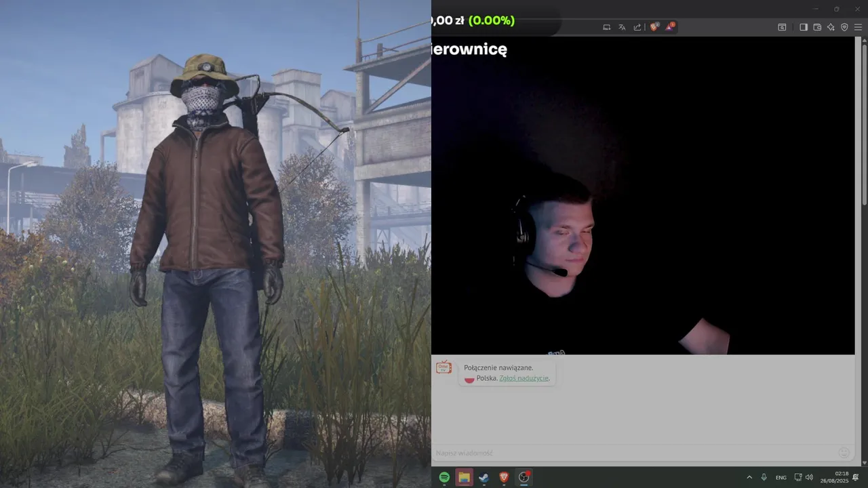
Task: Click the Zgłoś nadużycie link
Action: pyautogui.click(x=524, y=378)
